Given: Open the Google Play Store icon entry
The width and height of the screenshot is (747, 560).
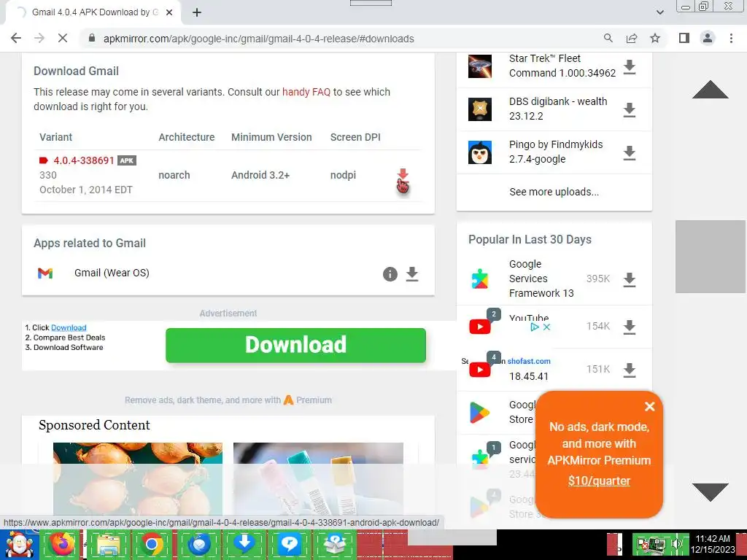Looking at the screenshot, I should point(480,413).
